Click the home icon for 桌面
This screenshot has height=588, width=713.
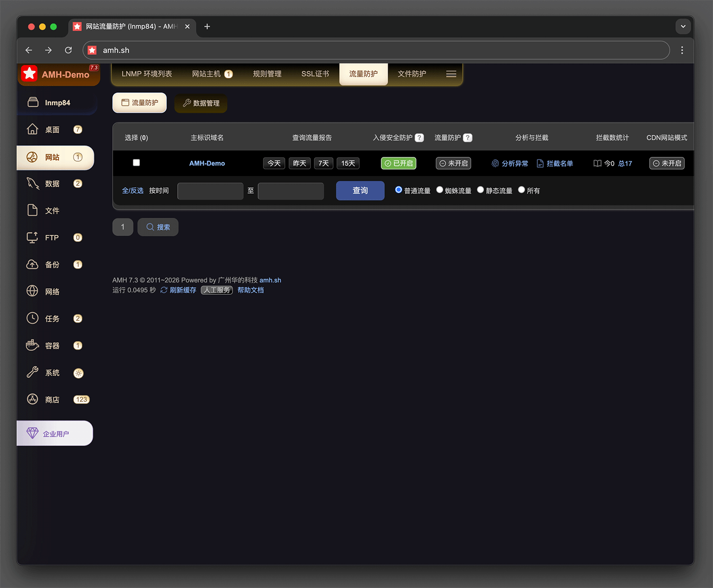(x=32, y=129)
